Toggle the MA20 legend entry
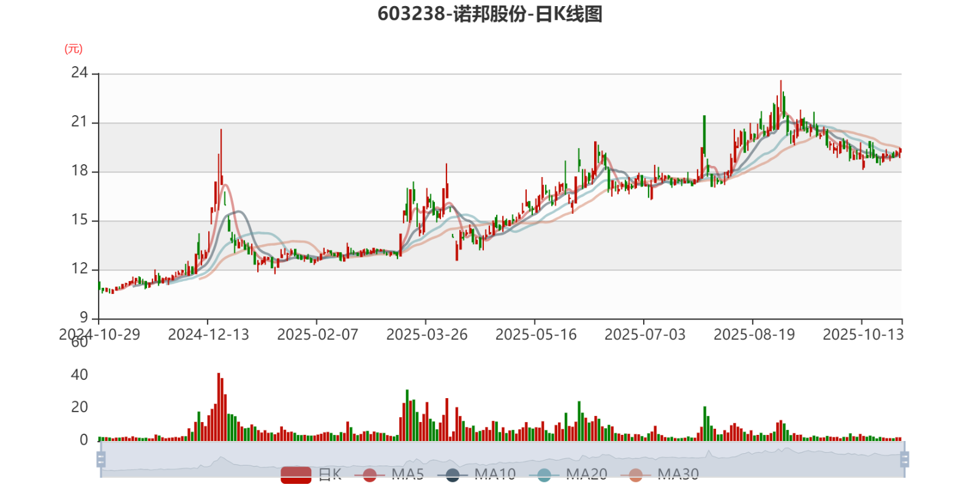980x490 pixels. 568,475
